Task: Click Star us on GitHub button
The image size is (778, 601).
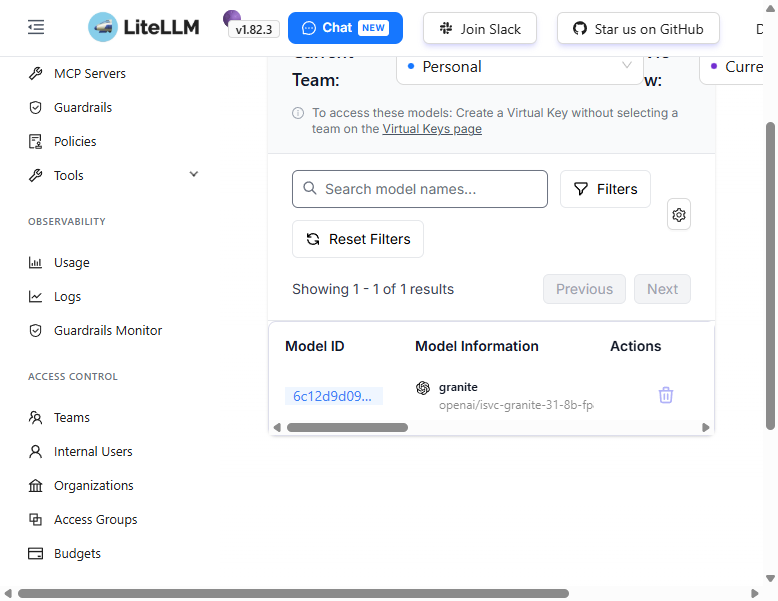Action: 638,29
